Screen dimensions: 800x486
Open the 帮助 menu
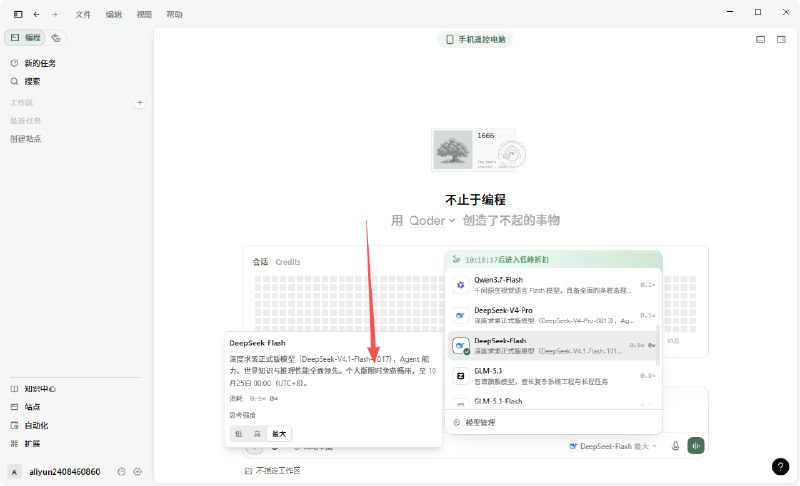point(174,14)
